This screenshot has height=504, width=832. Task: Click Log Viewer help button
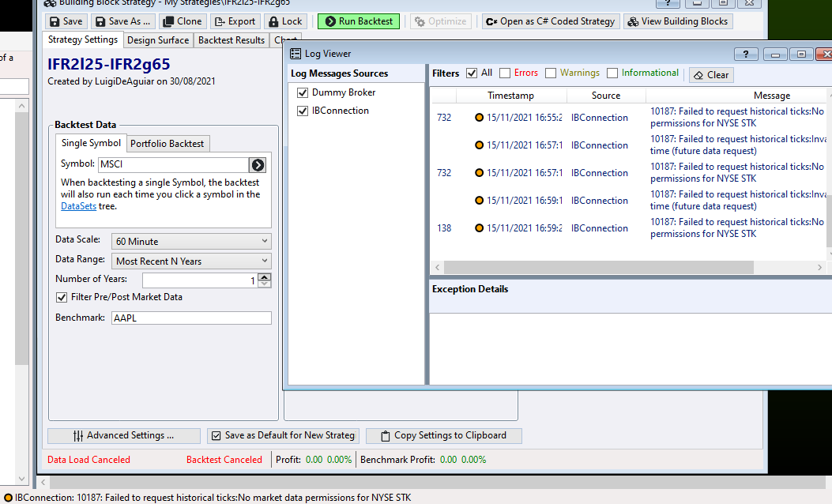[746, 55]
